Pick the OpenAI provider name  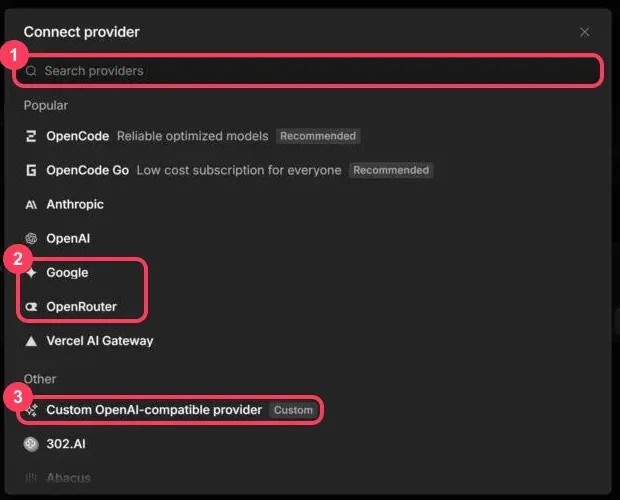pos(68,238)
